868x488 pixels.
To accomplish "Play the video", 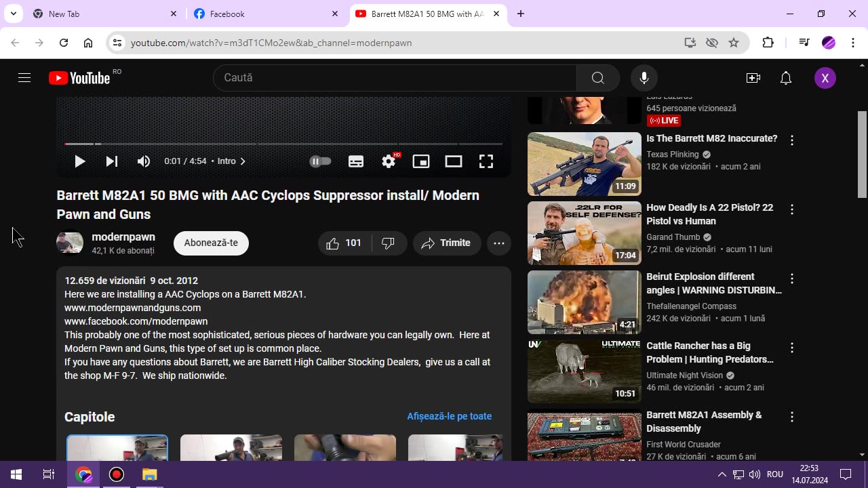I will (79, 161).
